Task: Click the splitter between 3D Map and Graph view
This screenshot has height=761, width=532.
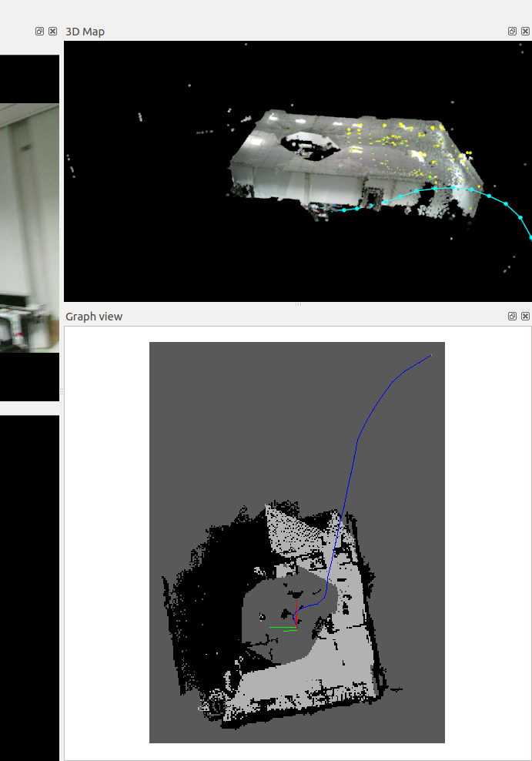Action: click(298, 305)
